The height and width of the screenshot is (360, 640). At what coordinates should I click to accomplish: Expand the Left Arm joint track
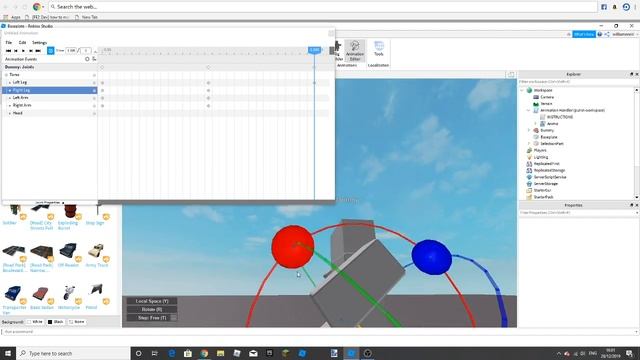pyautogui.click(x=10, y=98)
